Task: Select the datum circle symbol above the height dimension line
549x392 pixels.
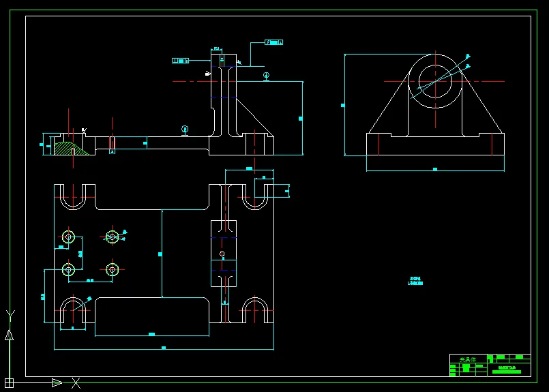Action: click(266, 76)
